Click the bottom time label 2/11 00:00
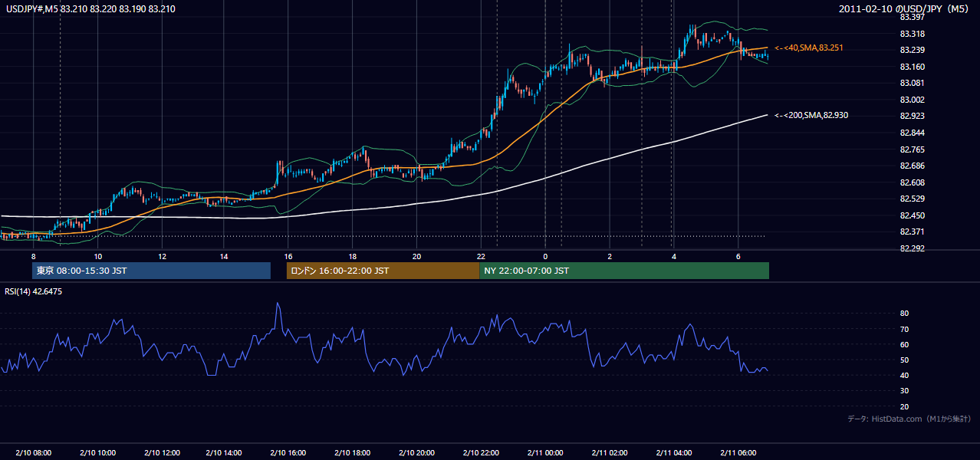 545,453
